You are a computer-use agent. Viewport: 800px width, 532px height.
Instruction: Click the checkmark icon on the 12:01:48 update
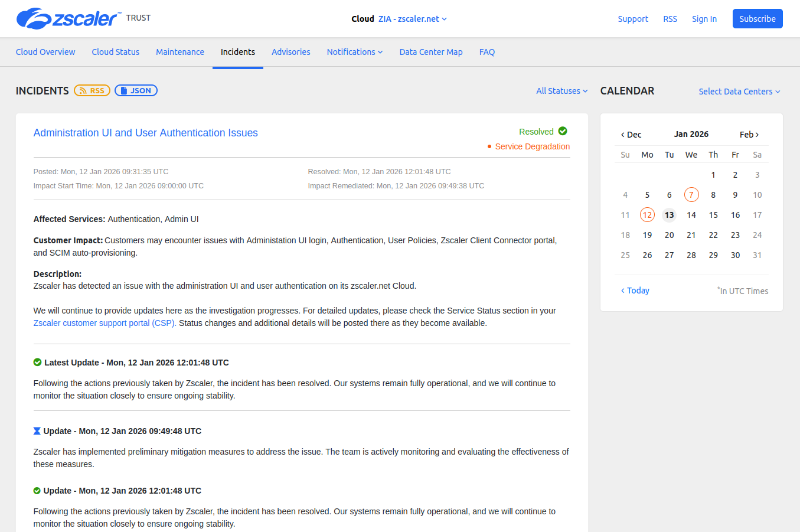[37, 490]
